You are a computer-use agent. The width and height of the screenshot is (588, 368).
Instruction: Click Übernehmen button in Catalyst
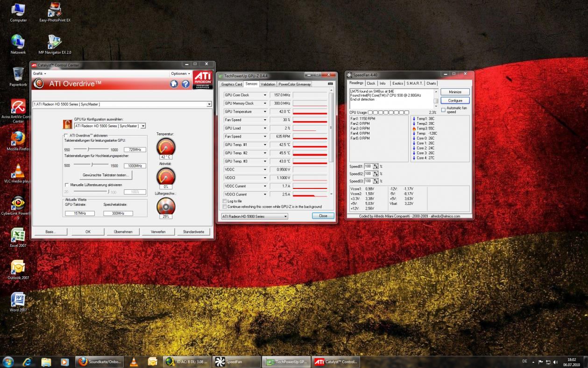(123, 231)
